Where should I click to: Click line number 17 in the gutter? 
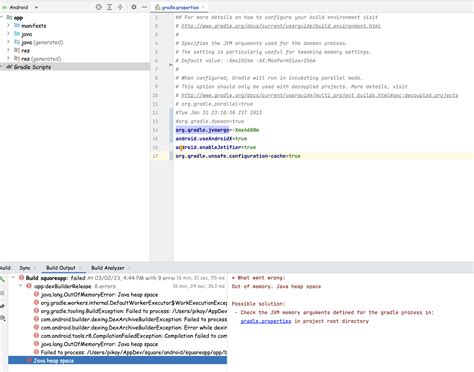coord(156,156)
